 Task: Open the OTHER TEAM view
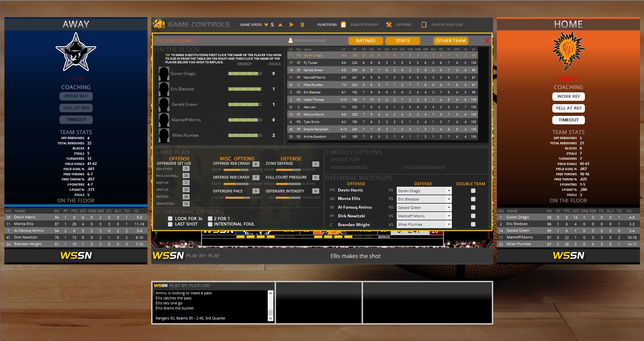coord(450,40)
